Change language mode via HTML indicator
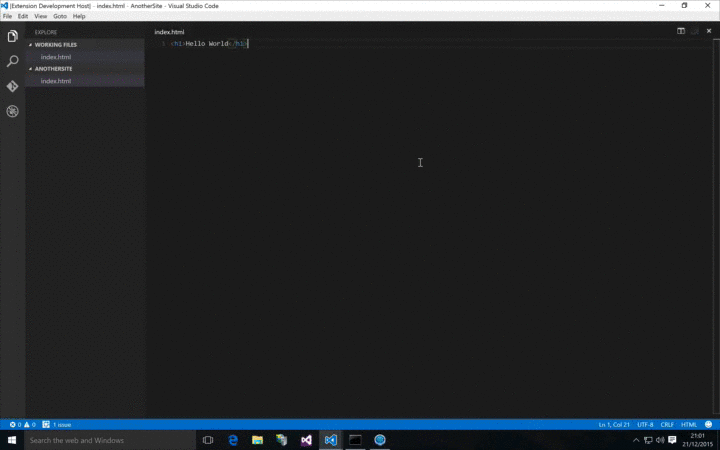The width and height of the screenshot is (720, 450). click(689, 425)
